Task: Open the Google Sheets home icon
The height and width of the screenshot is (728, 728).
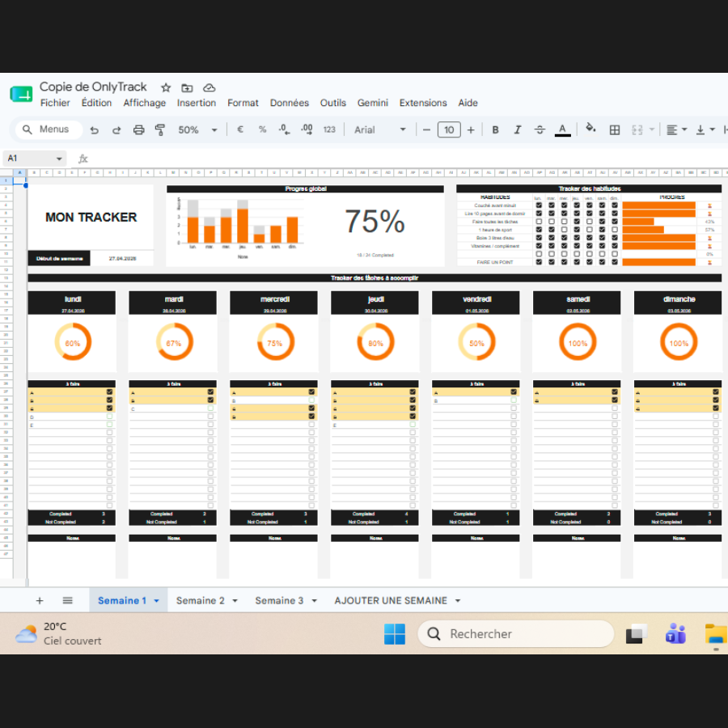Action: point(21,95)
